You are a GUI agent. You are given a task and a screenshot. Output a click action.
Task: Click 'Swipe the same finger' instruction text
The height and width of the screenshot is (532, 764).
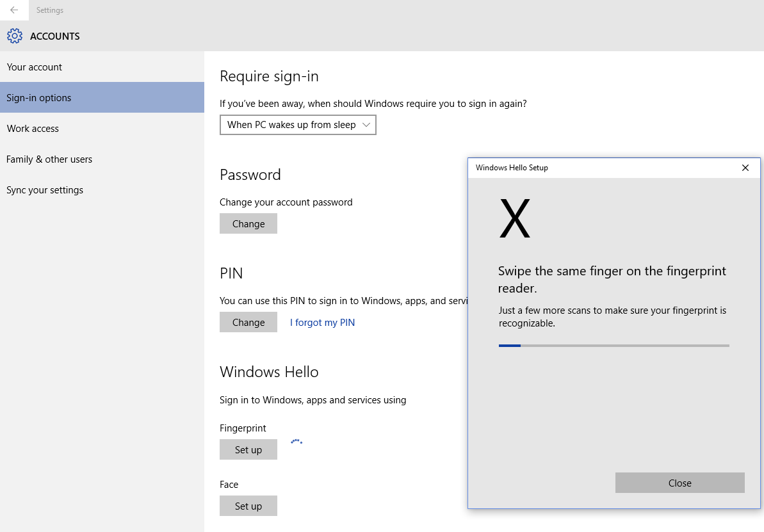point(612,279)
